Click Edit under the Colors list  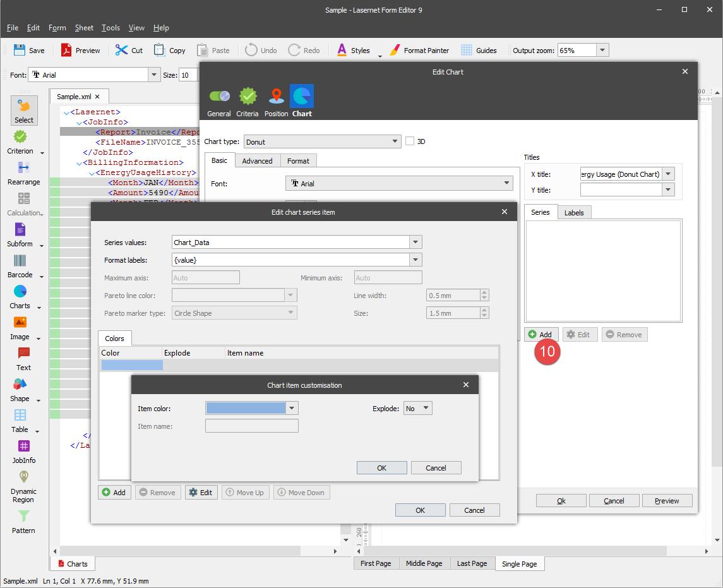pyautogui.click(x=201, y=492)
